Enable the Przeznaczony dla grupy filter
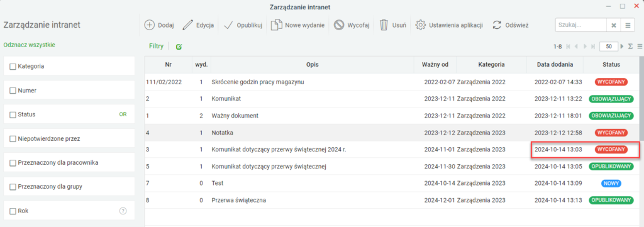This screenshot has width=644, height=227. coord(13,187)
